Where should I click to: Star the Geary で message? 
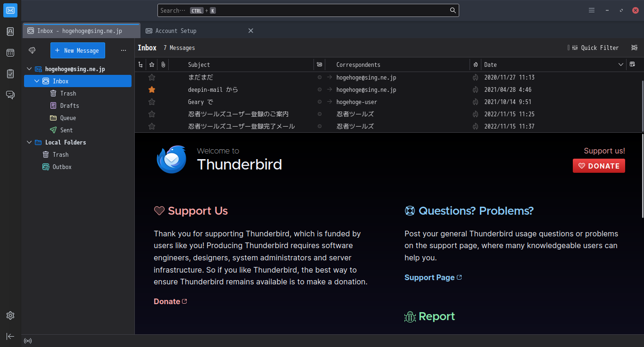[x=152, y=102]
